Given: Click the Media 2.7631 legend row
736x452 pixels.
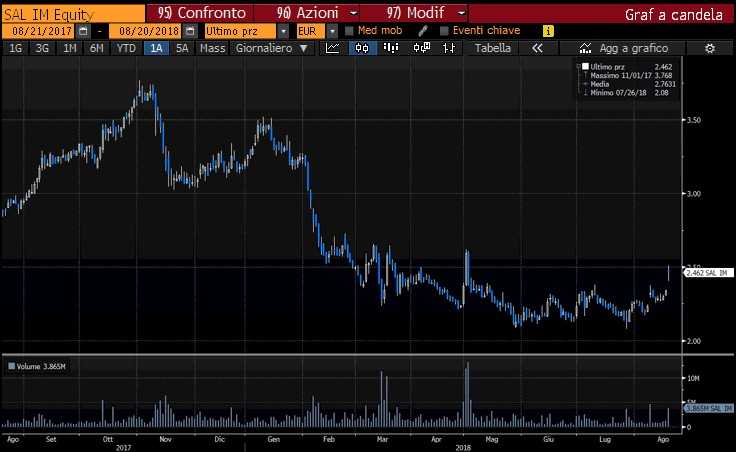Looking at the screenshot, I should (x=630, y=84).
